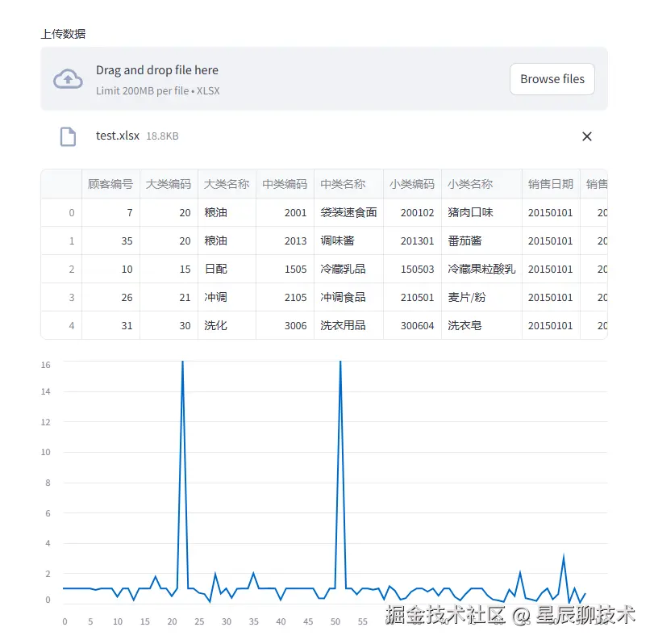The image size is (654, 644).
Task: Select cell 200102 in row 0
Action: 412,212
